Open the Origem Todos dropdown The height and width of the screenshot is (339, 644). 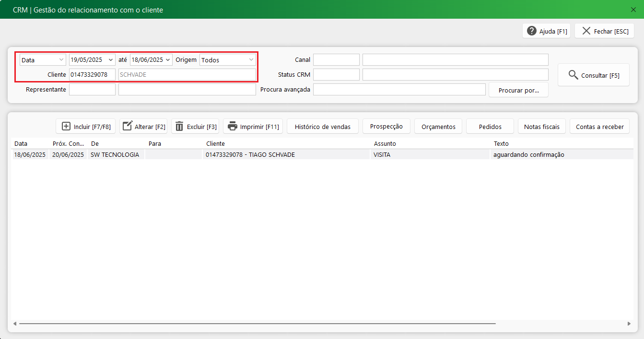251,60
